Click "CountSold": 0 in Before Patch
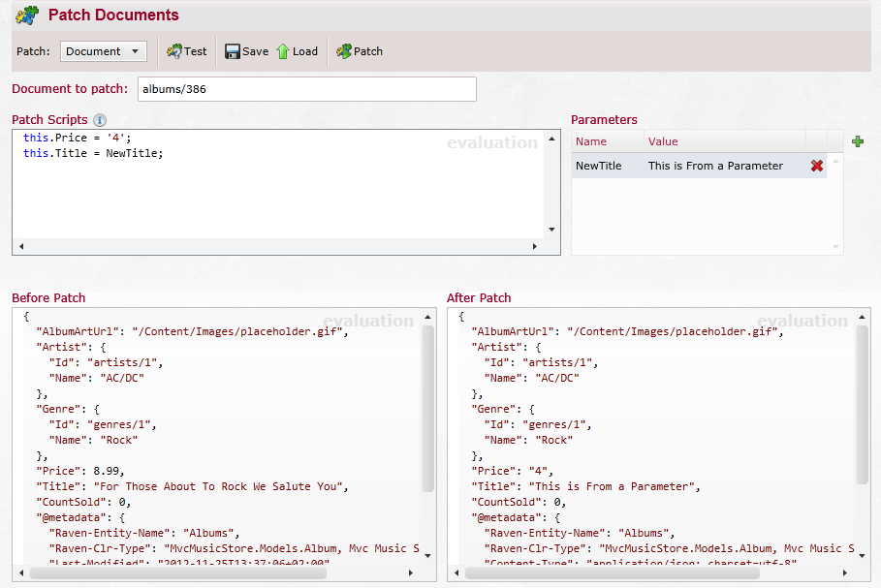 pyautogui.click(x=83, y=502)
